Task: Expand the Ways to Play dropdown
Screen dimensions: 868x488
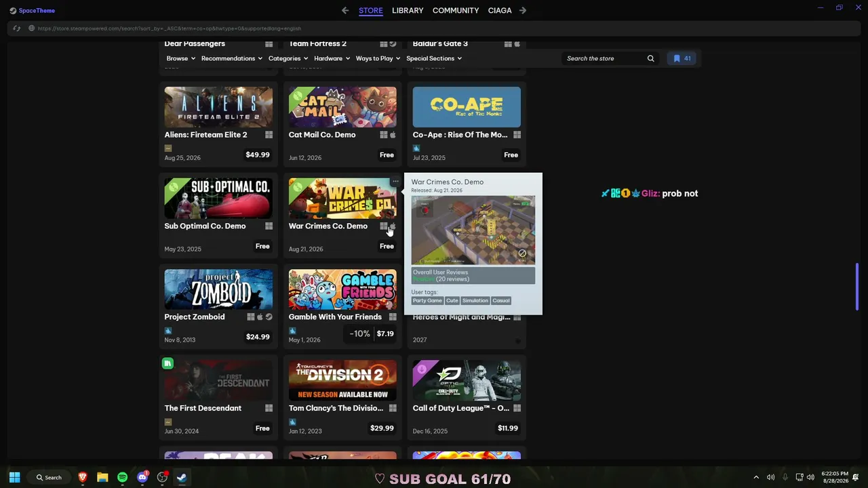Action: click(378, 58)
